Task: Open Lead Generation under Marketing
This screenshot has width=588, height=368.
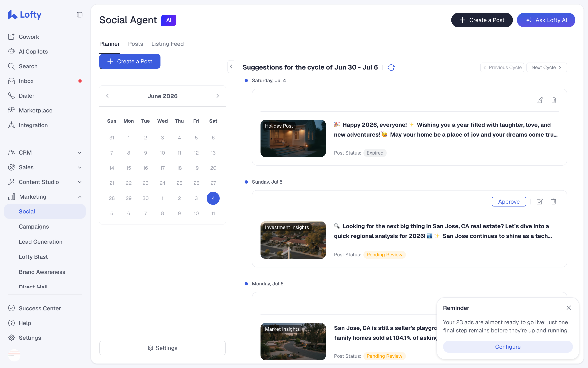Action: pos(41,242)
